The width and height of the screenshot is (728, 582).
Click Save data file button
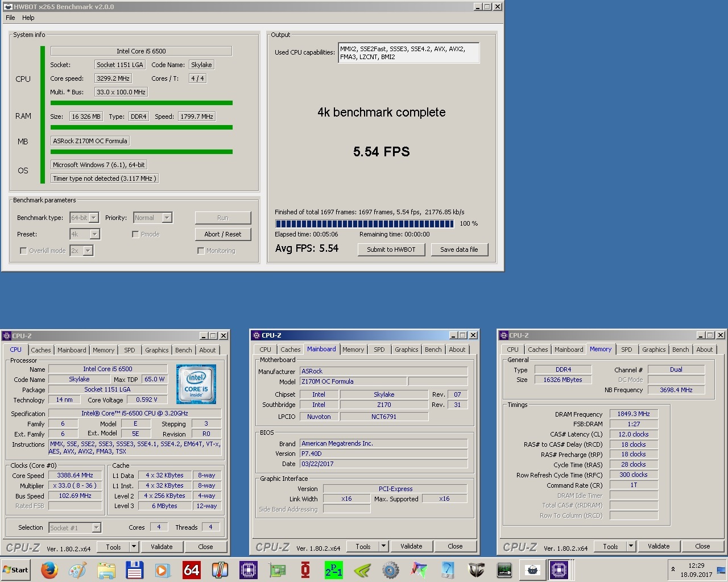[459, 250]
